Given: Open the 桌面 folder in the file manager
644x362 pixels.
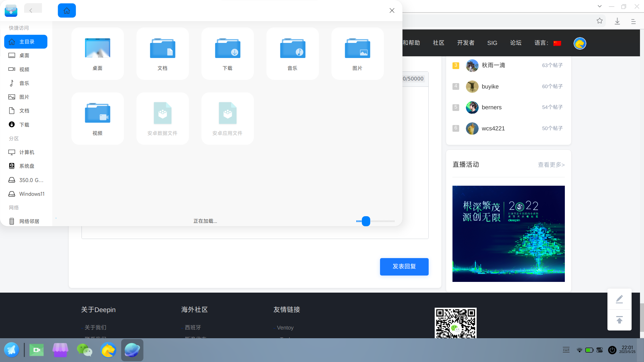Looking at the screenshot, I should tap(97, 54).
